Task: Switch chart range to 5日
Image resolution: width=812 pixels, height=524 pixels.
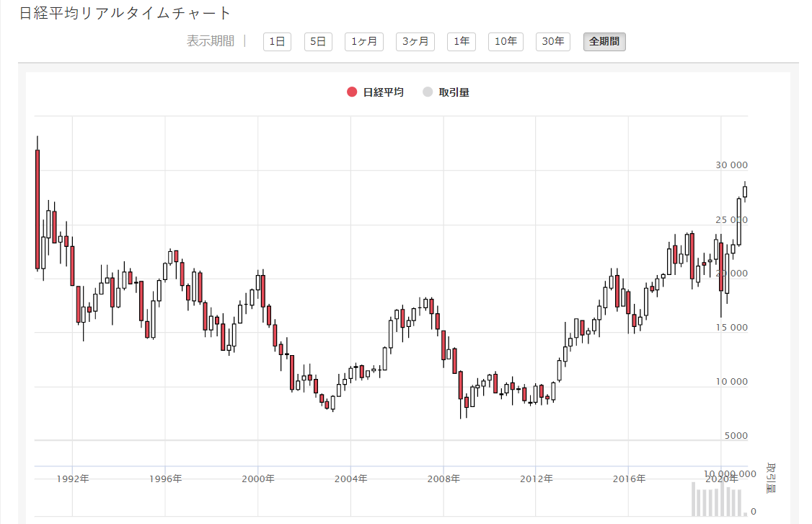Action: [318, 42]
